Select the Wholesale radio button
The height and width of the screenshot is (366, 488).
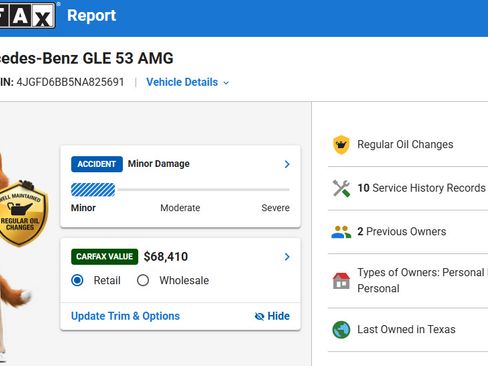[x=143, y=280]
